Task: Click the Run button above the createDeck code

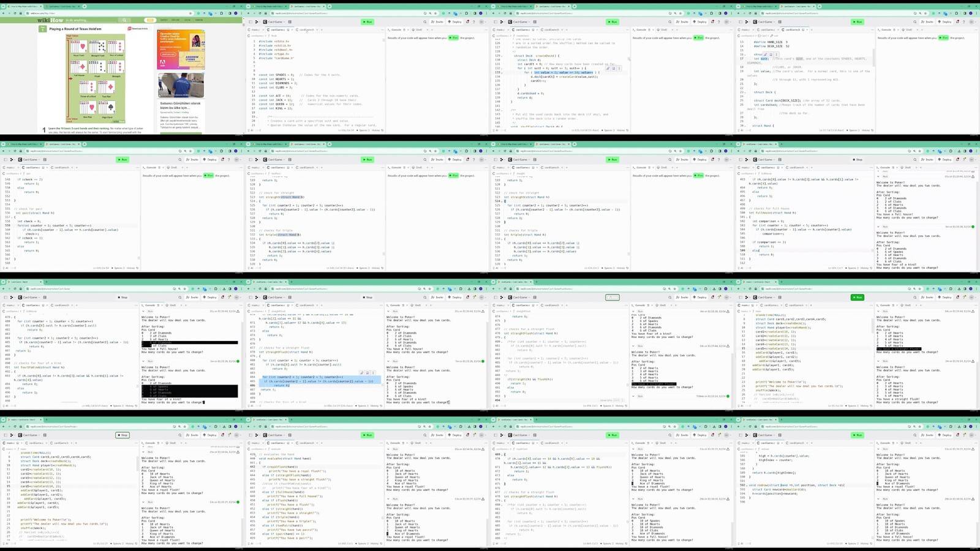Action: click(x=613, y=22)
